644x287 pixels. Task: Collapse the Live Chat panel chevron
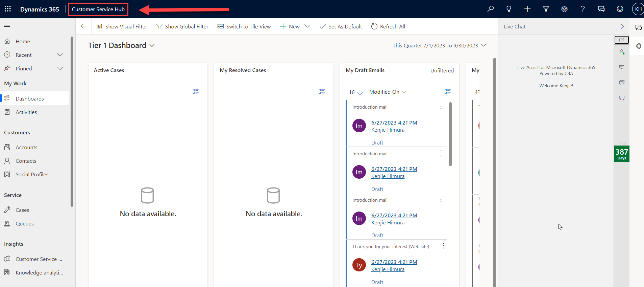point(622,26)
